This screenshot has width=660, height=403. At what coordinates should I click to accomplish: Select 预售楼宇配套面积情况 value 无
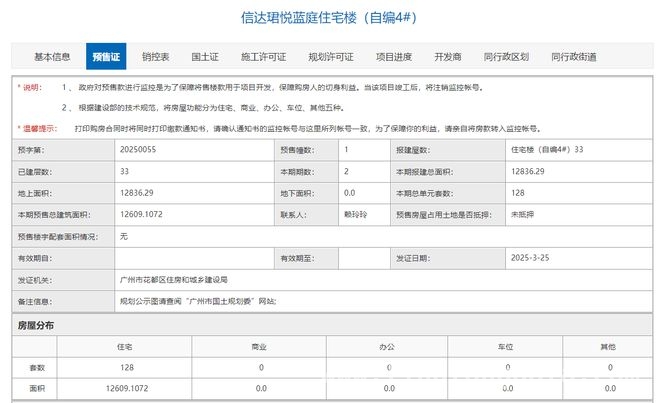click(x=124, y=236)
